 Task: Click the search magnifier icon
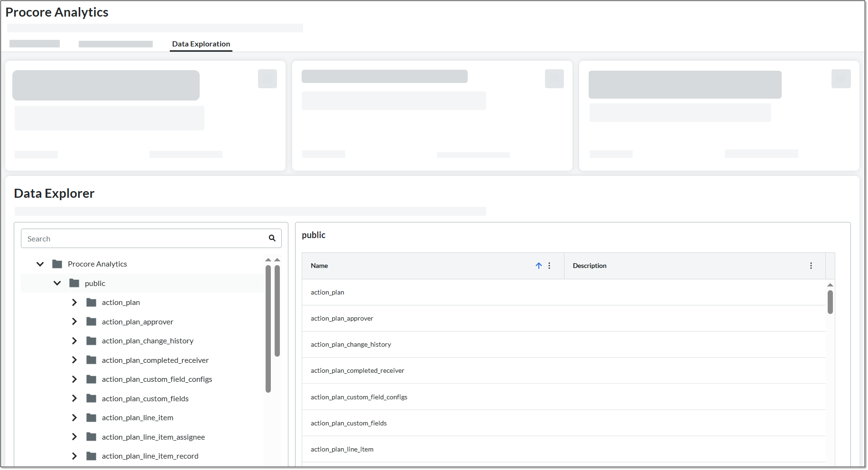(x=272, y=238)
